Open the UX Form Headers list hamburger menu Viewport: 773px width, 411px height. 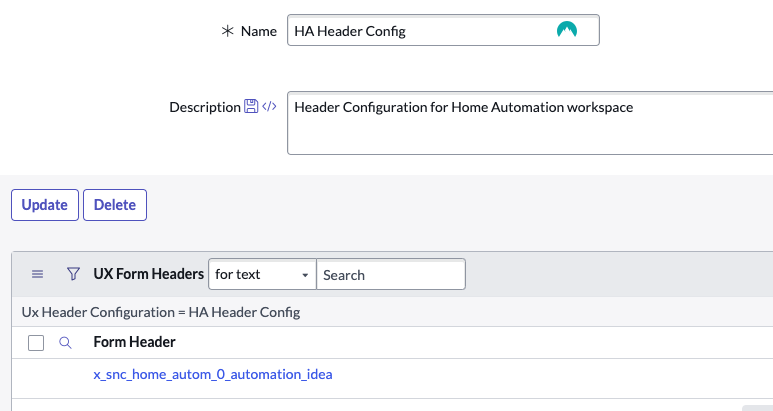37,274
